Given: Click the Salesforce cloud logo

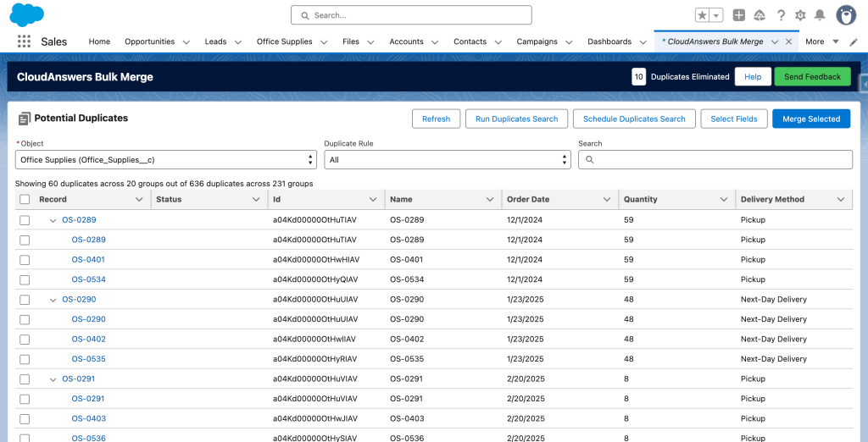Looking at the screenshot, I should click(26, 15).
